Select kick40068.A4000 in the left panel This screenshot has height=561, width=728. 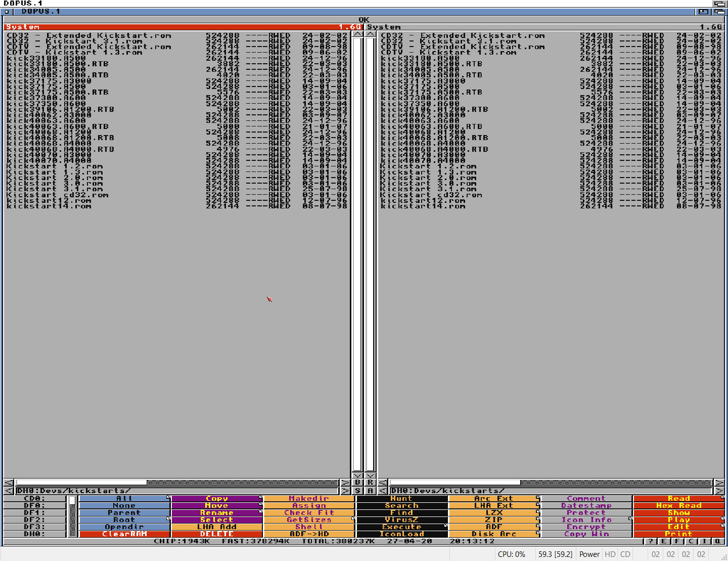coord(177,144)
